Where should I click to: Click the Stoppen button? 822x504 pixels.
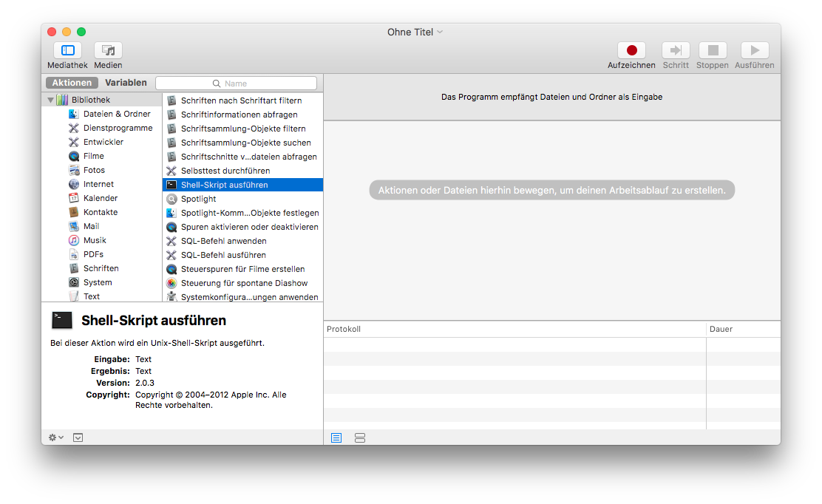(x=713, y=50)
